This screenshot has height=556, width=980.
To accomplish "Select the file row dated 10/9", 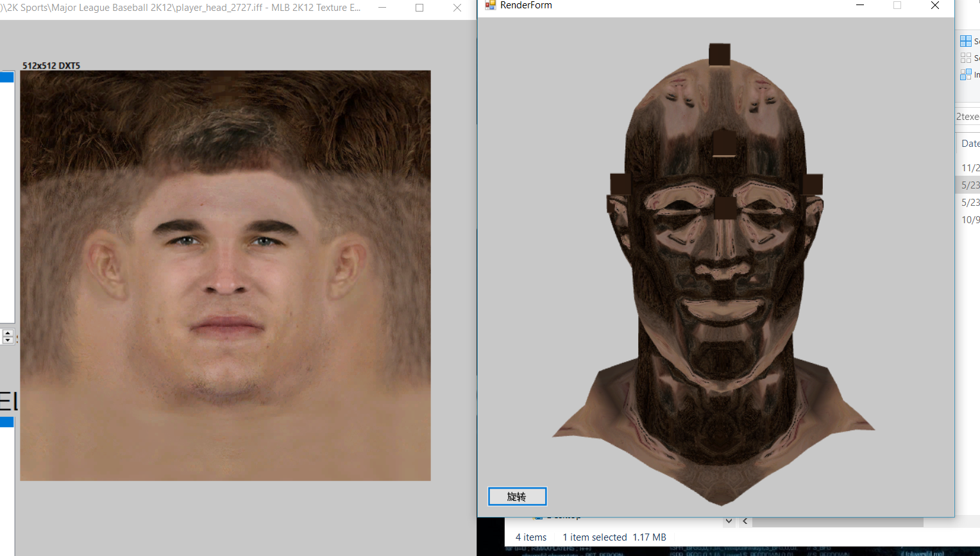I will tap(970, 220).
